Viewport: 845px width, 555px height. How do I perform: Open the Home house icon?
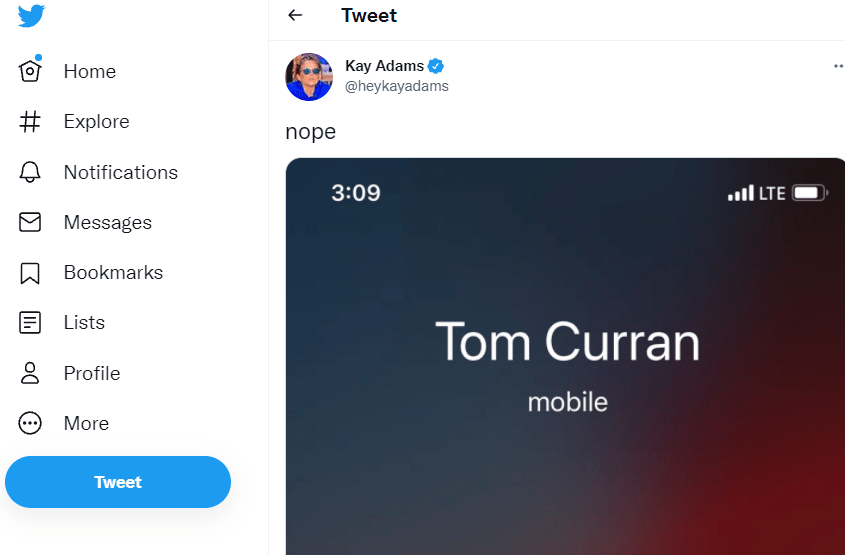tap(31, 71)
